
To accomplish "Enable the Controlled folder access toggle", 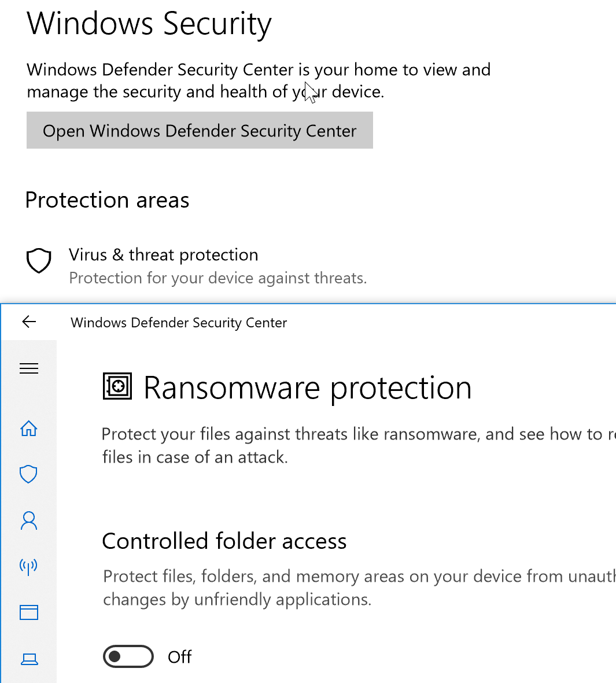I will 128,656.
